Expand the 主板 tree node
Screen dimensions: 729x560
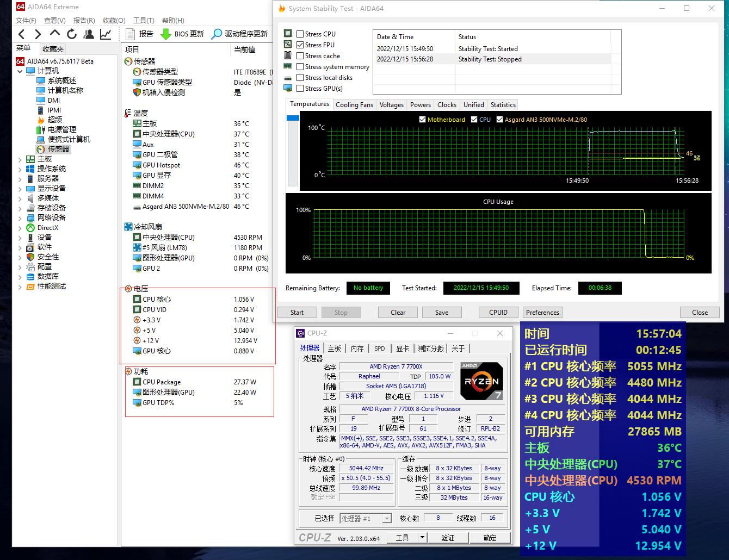20,159
